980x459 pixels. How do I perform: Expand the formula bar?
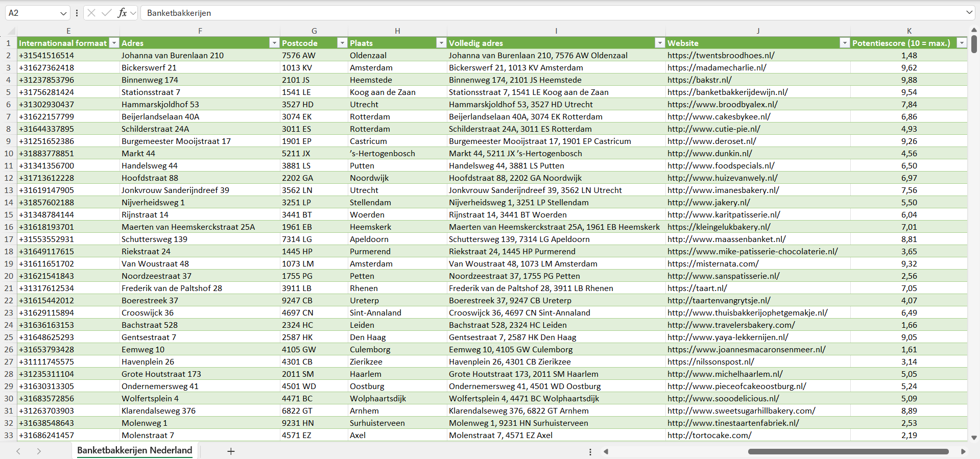pos(969,13)
